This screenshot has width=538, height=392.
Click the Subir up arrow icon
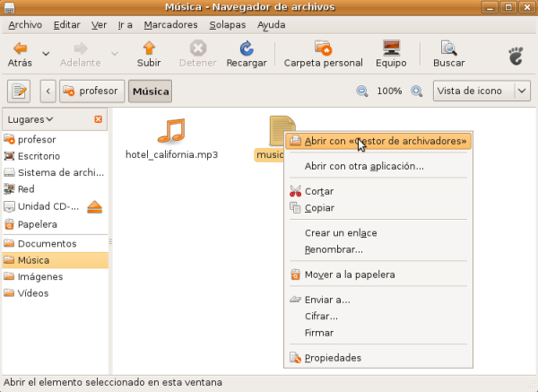pyautogui.click(x=149, y=48)
